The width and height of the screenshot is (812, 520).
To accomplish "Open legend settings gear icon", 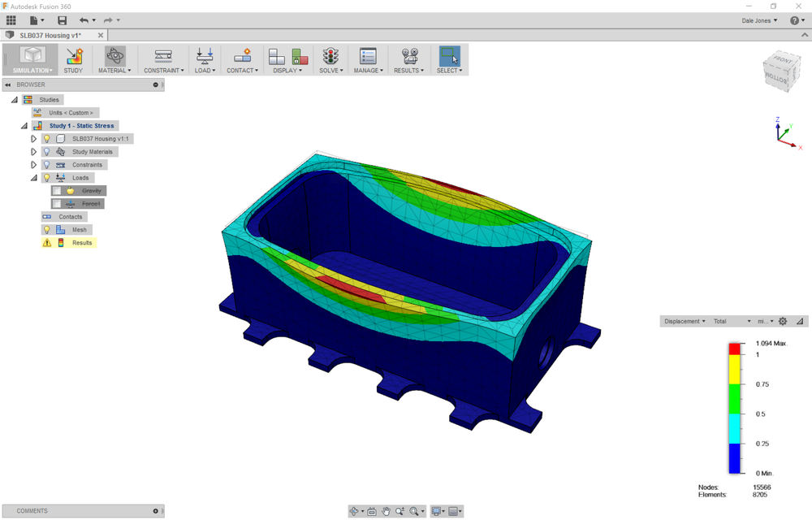I will [783, 321].
